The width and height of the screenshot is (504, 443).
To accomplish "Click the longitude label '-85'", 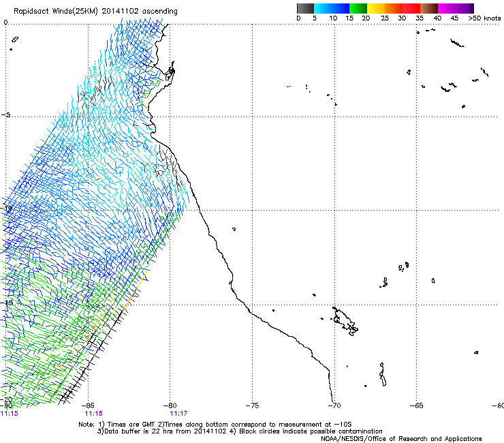I will tap(88, 406).
